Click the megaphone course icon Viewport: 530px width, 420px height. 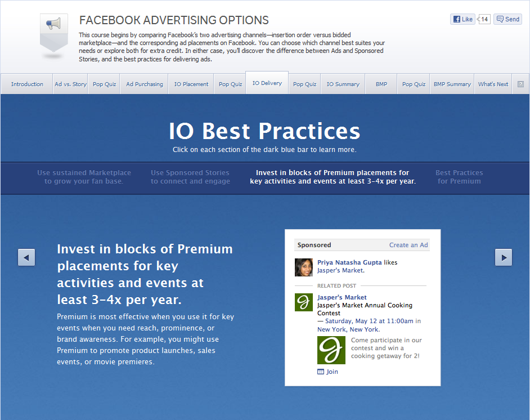pyautogui.click(x=54, y=33)
